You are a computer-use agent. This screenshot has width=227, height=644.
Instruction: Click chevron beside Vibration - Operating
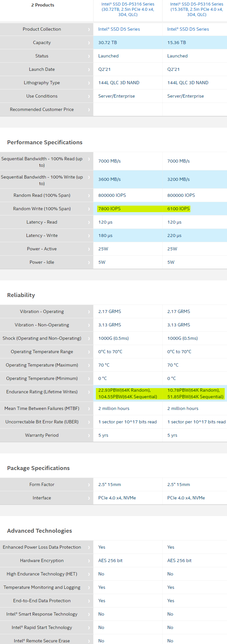89,312
